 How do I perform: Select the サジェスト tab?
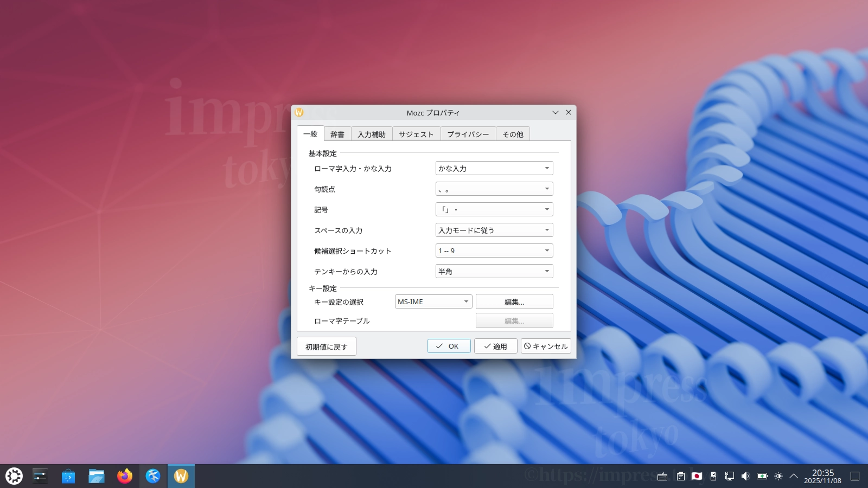click(416, 134)
